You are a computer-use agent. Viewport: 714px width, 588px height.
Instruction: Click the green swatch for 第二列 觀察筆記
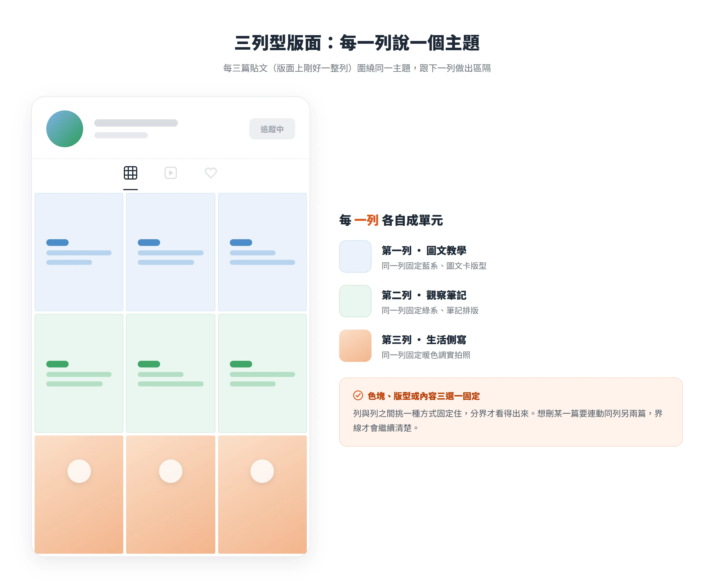tap(355, 301)
